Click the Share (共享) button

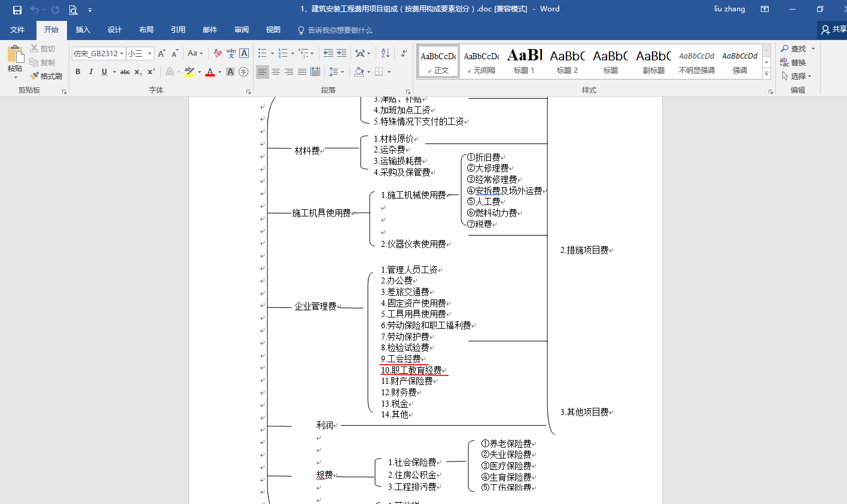833,29
